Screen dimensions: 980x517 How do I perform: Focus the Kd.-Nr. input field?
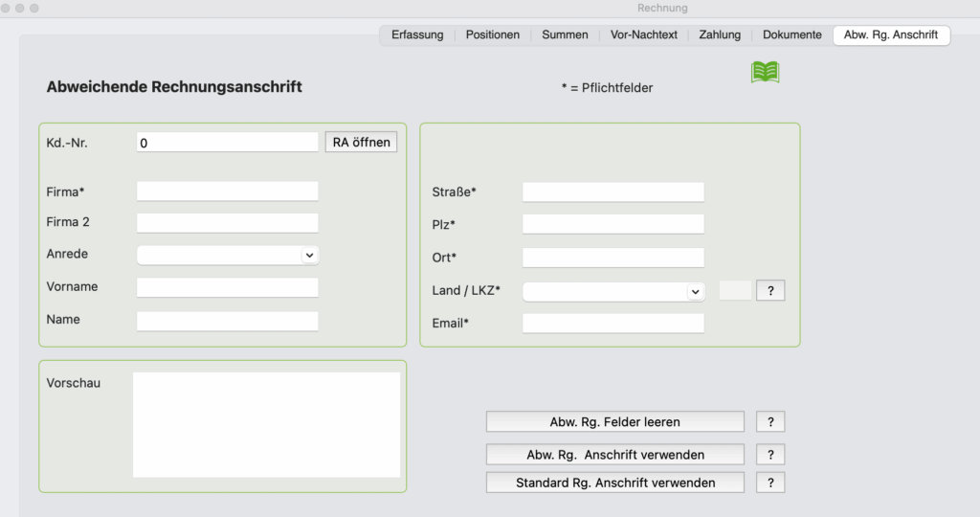[228, 143]
